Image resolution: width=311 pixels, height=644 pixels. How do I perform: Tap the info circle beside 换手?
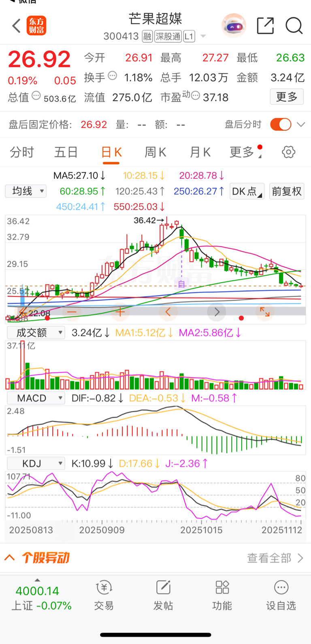coord(113,76)
